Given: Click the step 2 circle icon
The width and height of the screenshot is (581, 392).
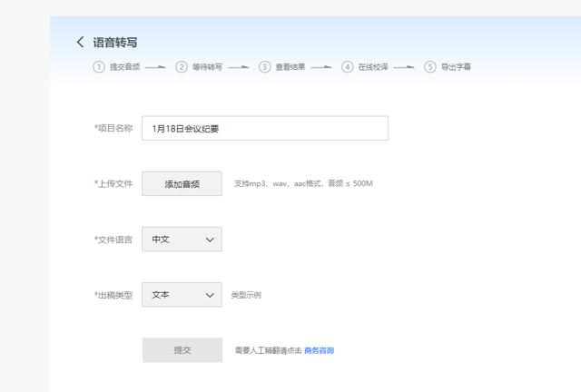Looking at the screenshot, I should click(182, 66).
